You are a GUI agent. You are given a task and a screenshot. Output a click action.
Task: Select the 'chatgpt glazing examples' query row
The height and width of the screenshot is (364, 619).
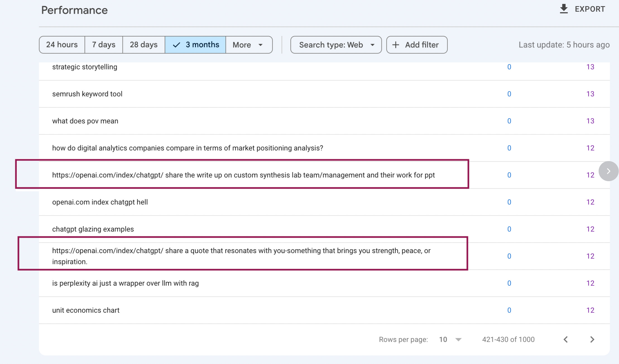[93, 229]
